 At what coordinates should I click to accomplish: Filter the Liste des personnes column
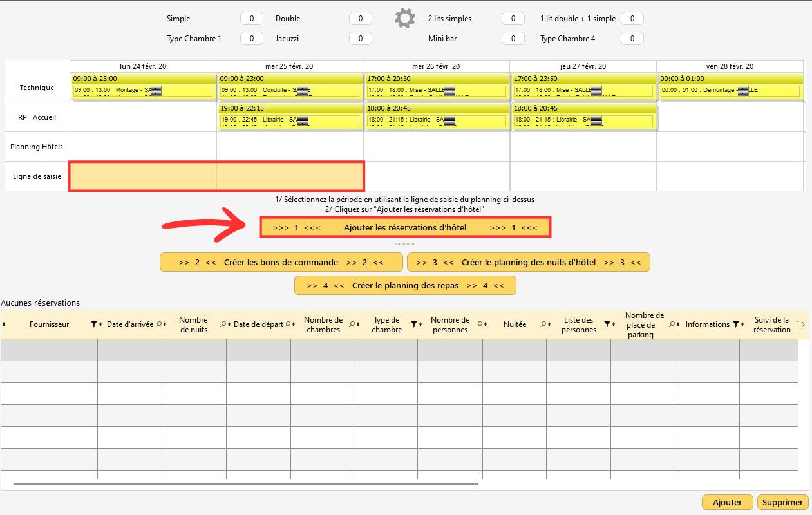(x=607, y=324)
